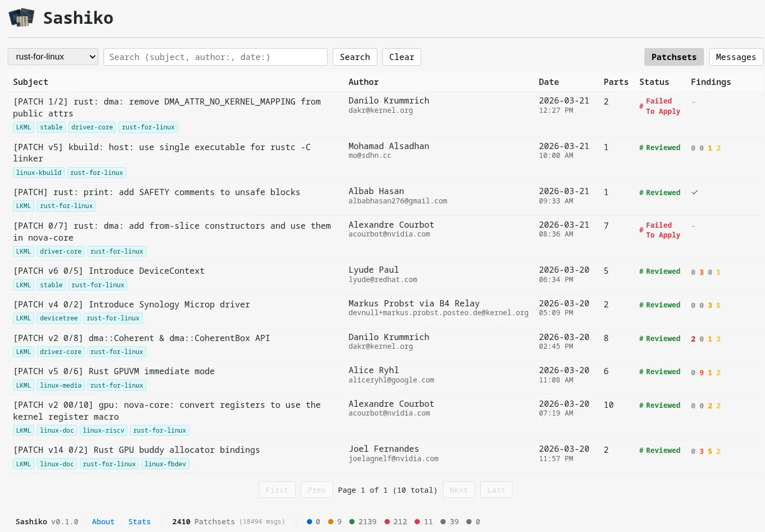765x532 pixels.
Task: Click the linux-fbdev tag on buddy allocator patch
Action: [x=165, y=464]
